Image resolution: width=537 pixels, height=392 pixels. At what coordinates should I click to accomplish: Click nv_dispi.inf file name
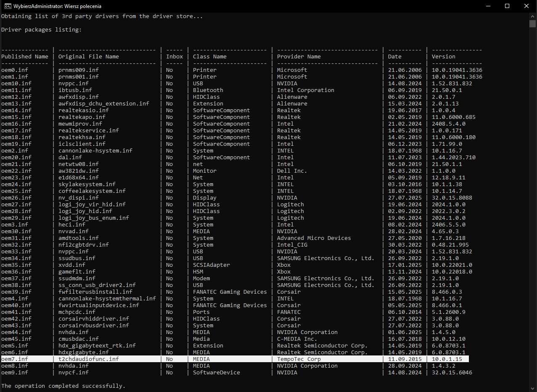79,198
